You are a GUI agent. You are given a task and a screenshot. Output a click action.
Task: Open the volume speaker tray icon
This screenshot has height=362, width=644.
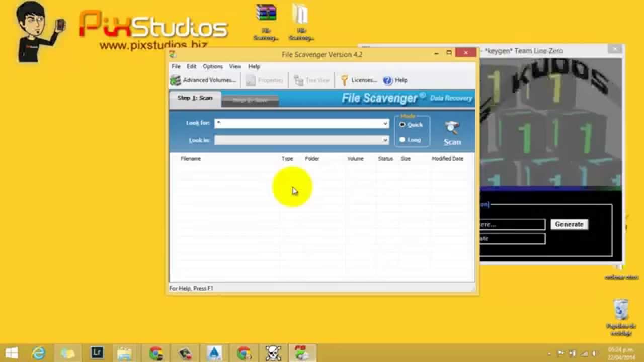595,353
